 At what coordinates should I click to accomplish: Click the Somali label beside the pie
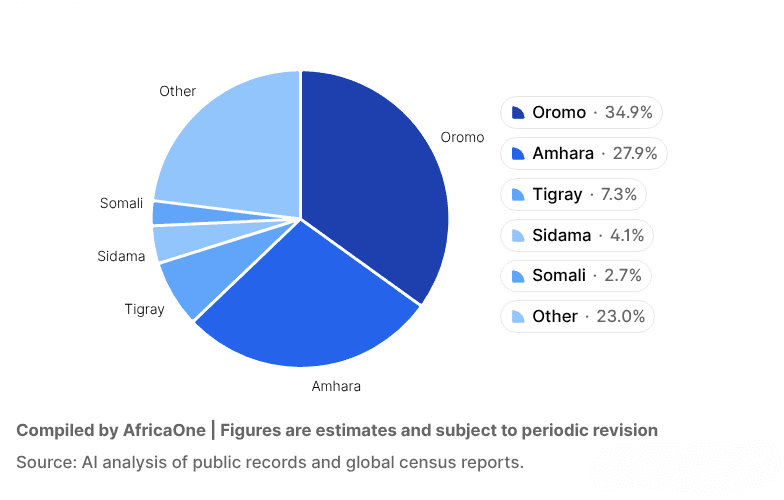[x=121, y=203]
